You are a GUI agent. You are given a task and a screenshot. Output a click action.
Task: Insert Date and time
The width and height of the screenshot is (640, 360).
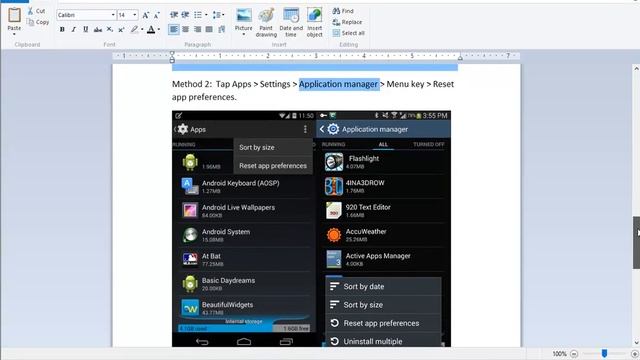tap(291, 22)
